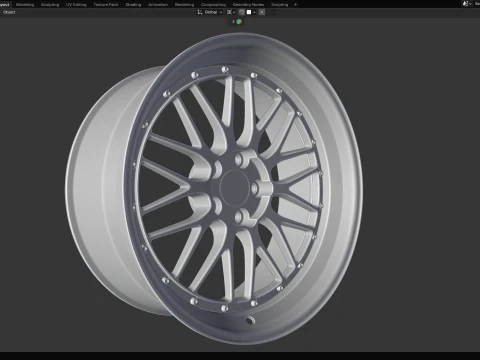
Task: Switch to the first Sculpting workspace tab
Action: pos(50,5)
